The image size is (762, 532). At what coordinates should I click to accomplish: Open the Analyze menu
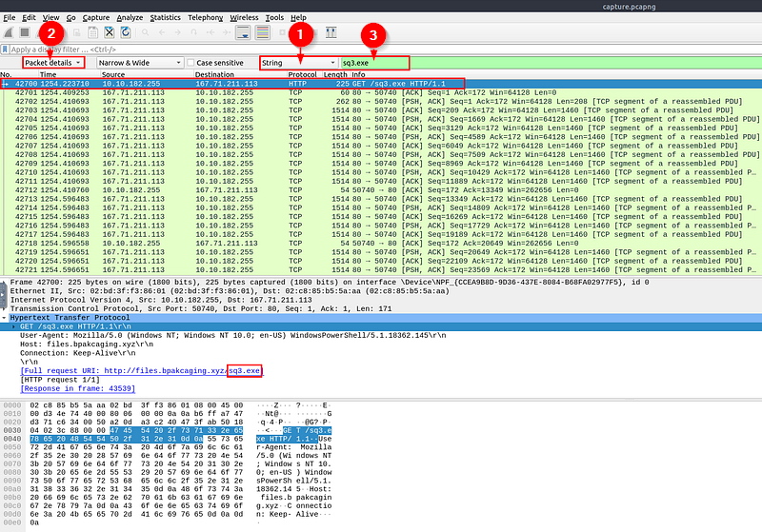pyautogui.click(x=130, y=17)
